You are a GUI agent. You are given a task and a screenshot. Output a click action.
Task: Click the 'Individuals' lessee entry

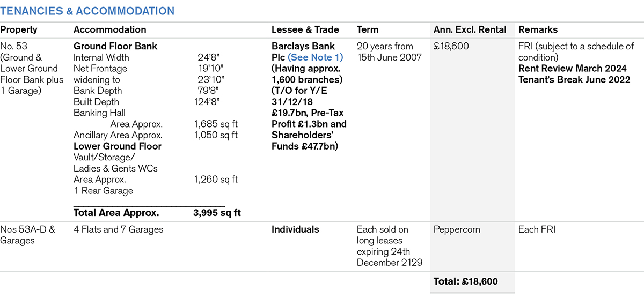coord(295,229)
